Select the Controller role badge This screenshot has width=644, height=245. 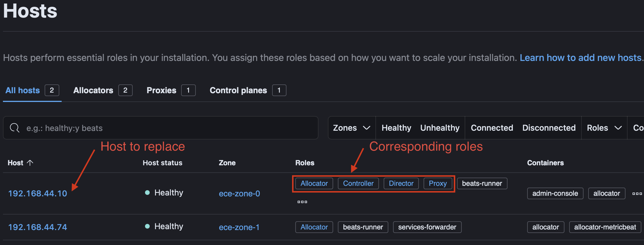click(x=358, y=183)
